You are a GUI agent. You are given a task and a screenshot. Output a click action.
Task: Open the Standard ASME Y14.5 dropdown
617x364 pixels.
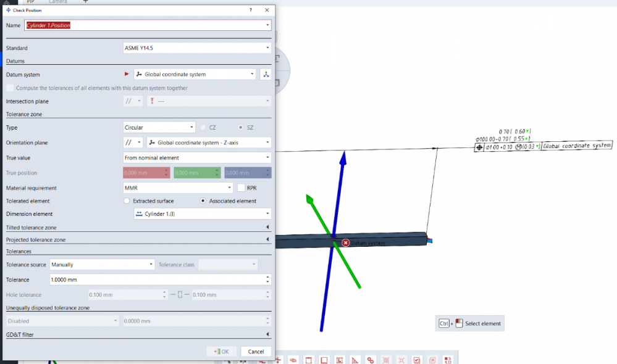click(197, 48)
